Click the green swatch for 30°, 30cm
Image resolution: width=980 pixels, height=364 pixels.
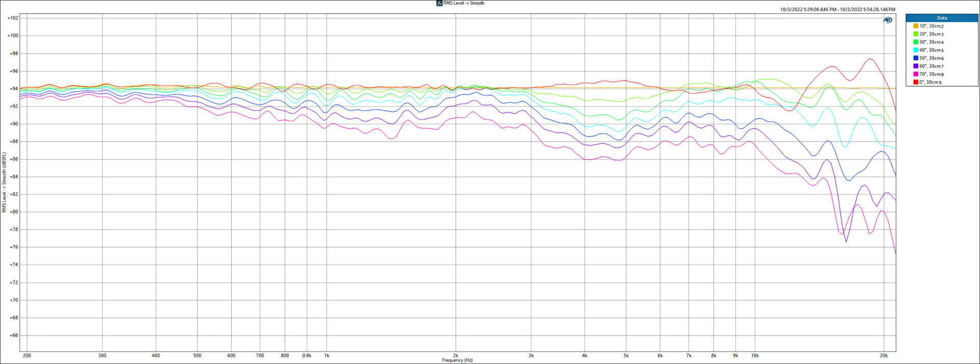[x=916, y=42]
